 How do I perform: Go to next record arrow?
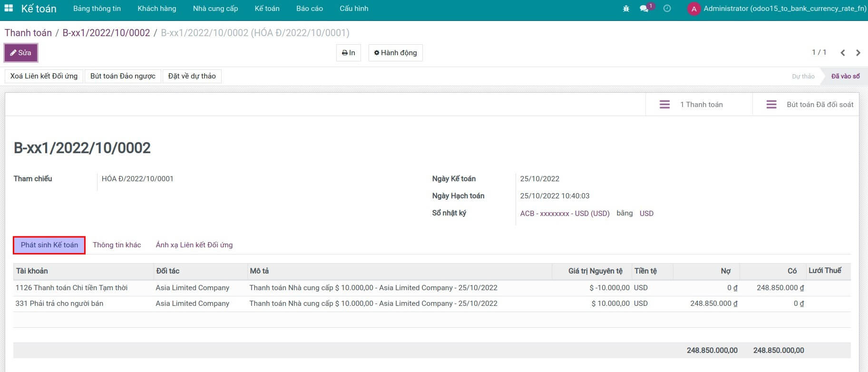858,53
